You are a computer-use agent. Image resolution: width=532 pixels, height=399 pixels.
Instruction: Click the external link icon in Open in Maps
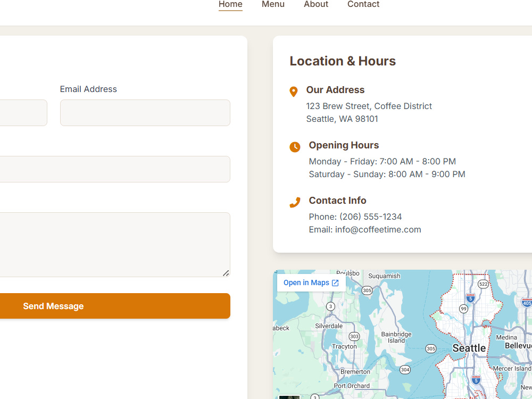[x=335, y=283]
